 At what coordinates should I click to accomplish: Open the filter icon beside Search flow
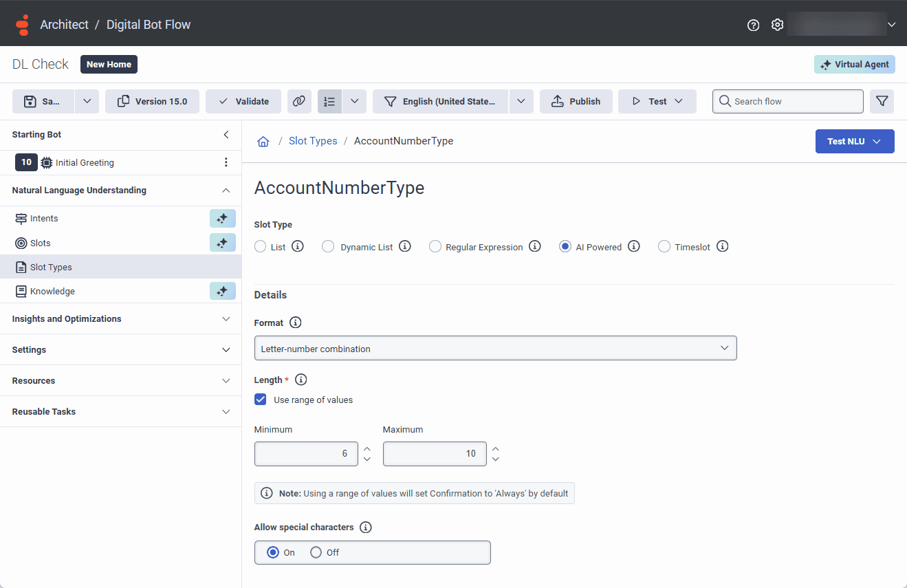tap(882, 101)
